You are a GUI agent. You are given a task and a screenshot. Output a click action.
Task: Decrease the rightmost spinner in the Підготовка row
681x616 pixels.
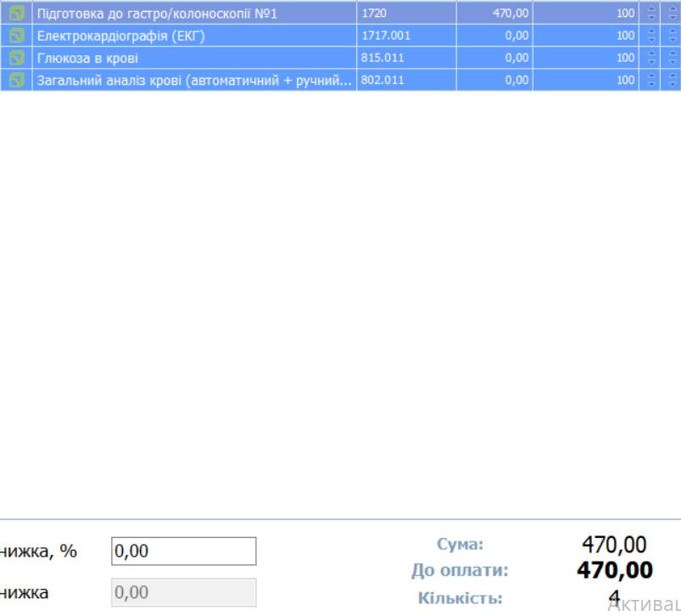673,17
